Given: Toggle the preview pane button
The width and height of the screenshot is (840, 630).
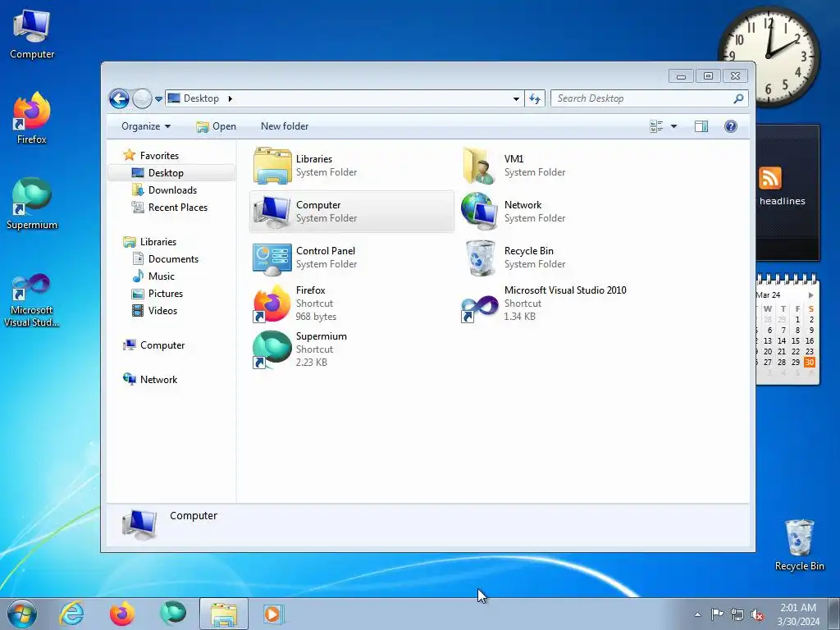Looking at the screenshot, I should click(x=701, y=126).
